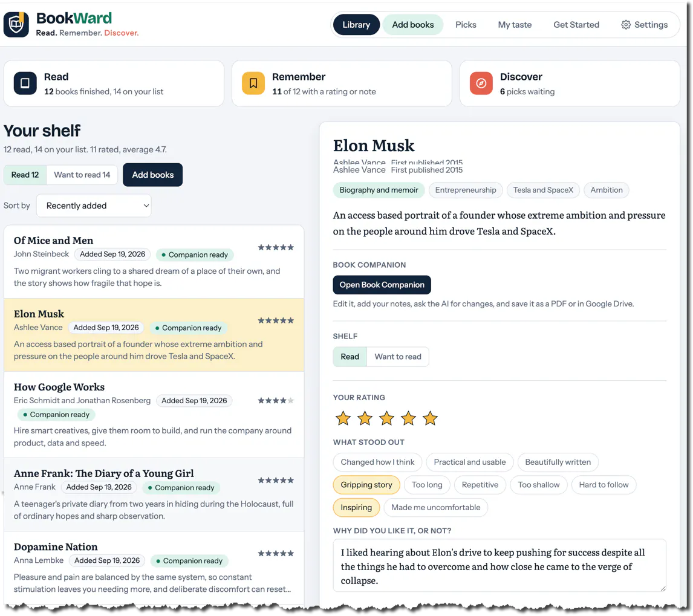Select the Elon Musk book row
This screenshot has height=616, width=693.
pos(154,335)
